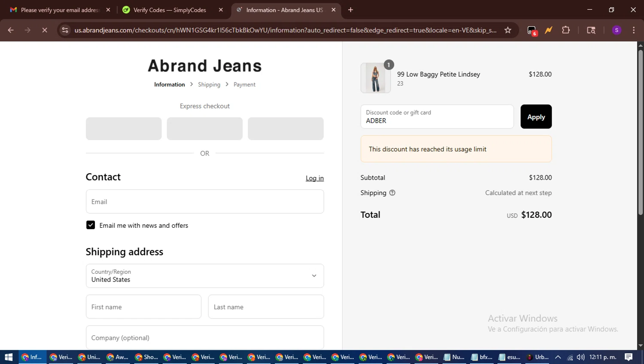The width and height of the screenshot is (644, 364).
Task: Click the 99 Low Baggy Petite Lindsey thumbnail
Action: 376,78
